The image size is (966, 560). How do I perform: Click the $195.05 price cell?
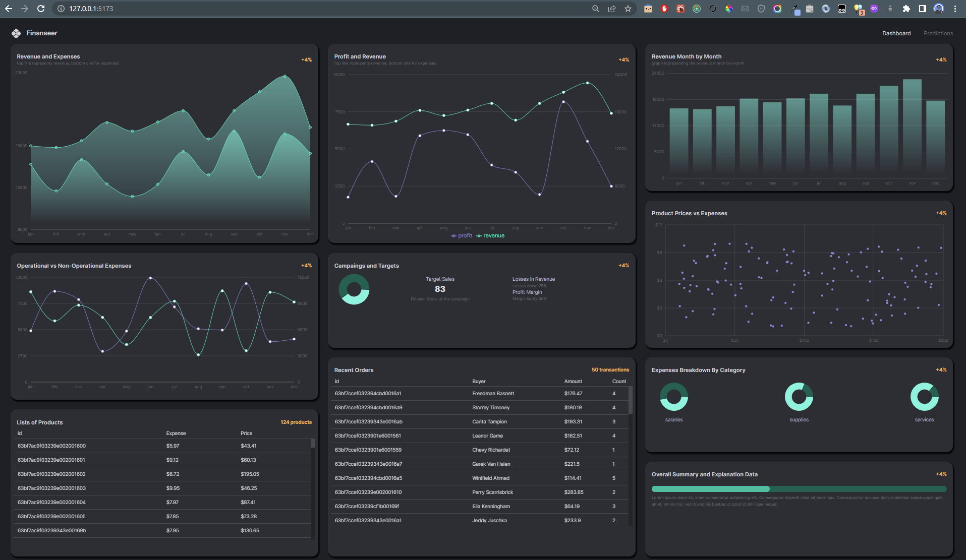(250, 474)
